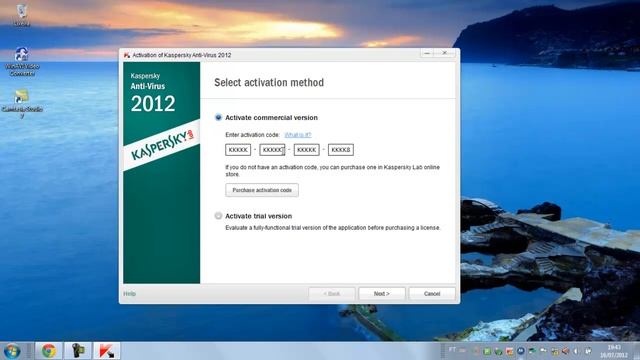Open Camtasia Studio 7 desktop shortcut
640x360 pixels.
point(22,104)
